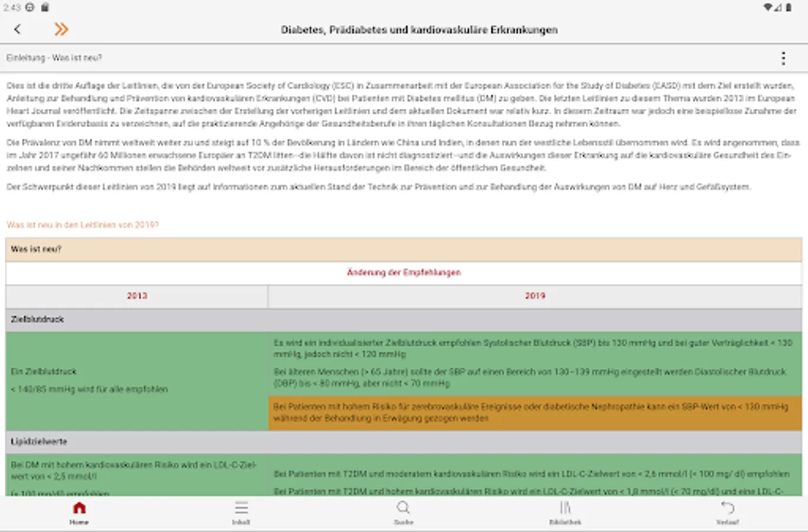The height and width of the screenshot is (532, 808).
Task: Select the cell about älteren Menschen SBP
Action: click(x=530, y=378)
